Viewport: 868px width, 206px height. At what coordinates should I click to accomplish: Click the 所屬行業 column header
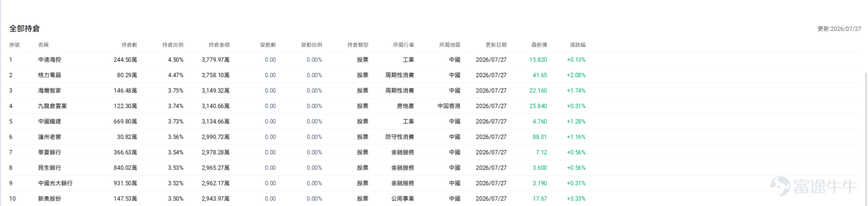click(x=404, y=45)
